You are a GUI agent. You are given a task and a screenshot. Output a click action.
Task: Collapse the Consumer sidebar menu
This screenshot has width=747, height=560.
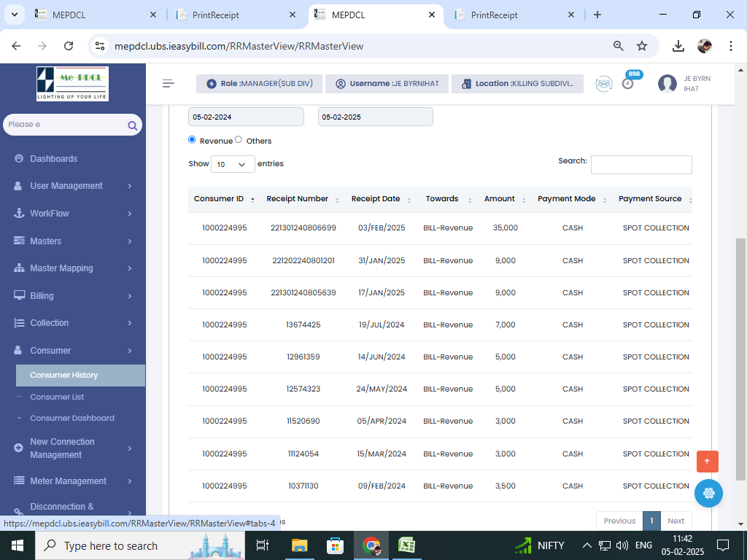72,351
